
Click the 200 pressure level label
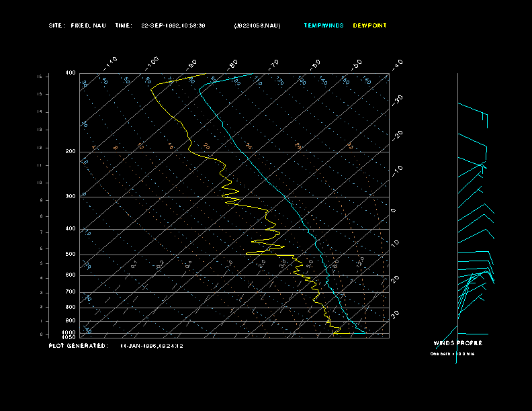pyautogui.click(x=71, y=152)
